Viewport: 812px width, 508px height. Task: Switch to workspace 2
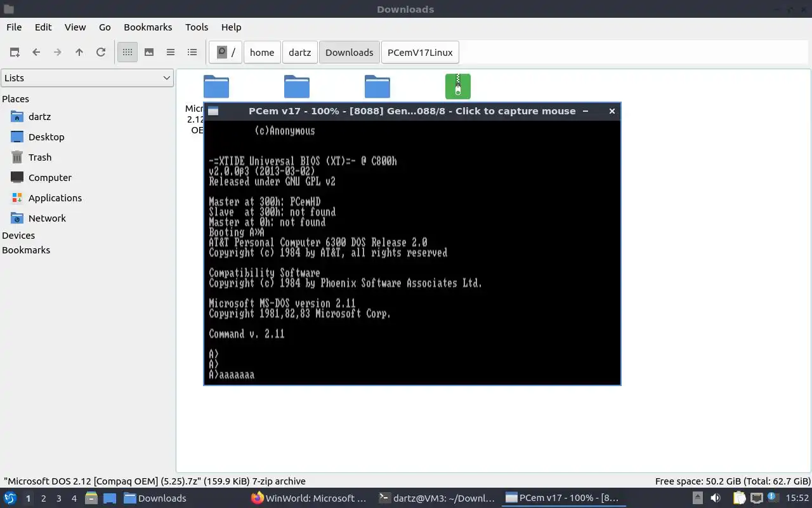click(x=43, y=498)
